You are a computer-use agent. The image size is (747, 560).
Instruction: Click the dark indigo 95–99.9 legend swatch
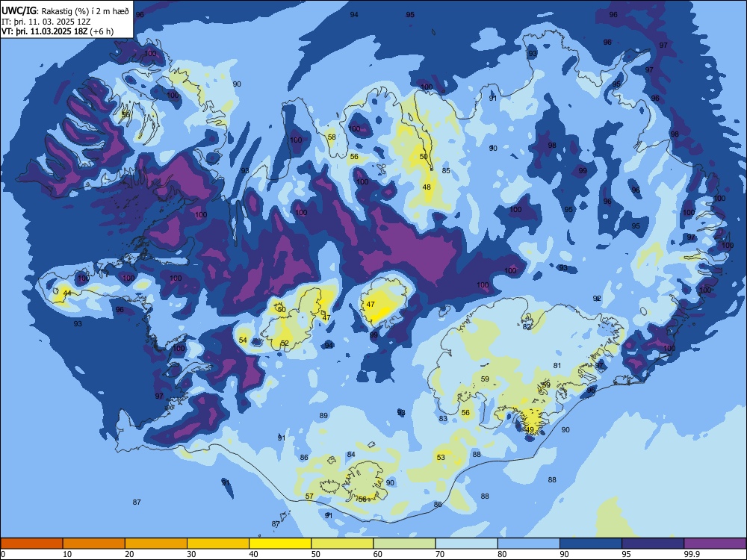click(653, 544)
